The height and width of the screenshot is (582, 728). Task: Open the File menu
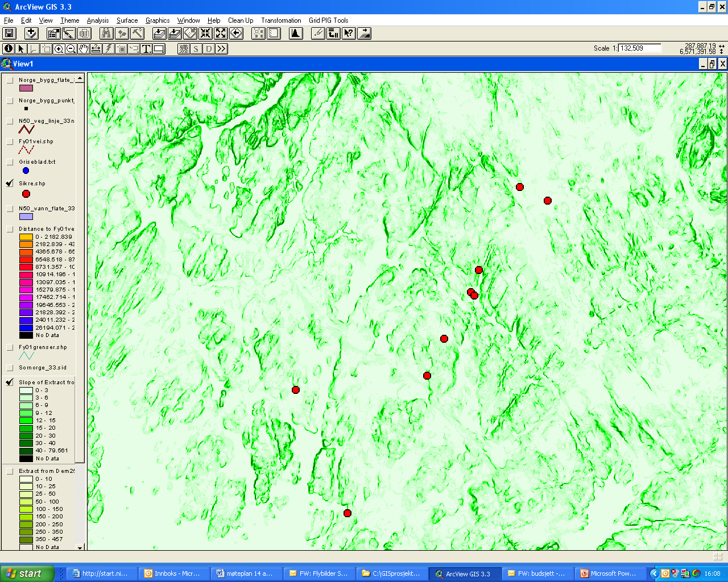coord(9,20)
